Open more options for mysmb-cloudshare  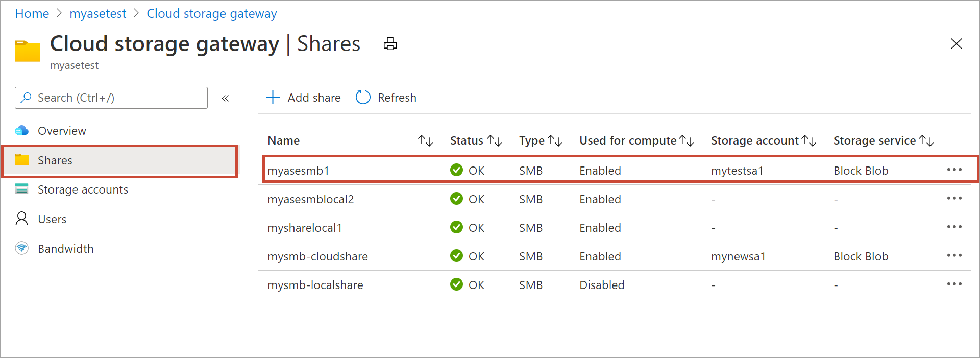pos(954,255)
